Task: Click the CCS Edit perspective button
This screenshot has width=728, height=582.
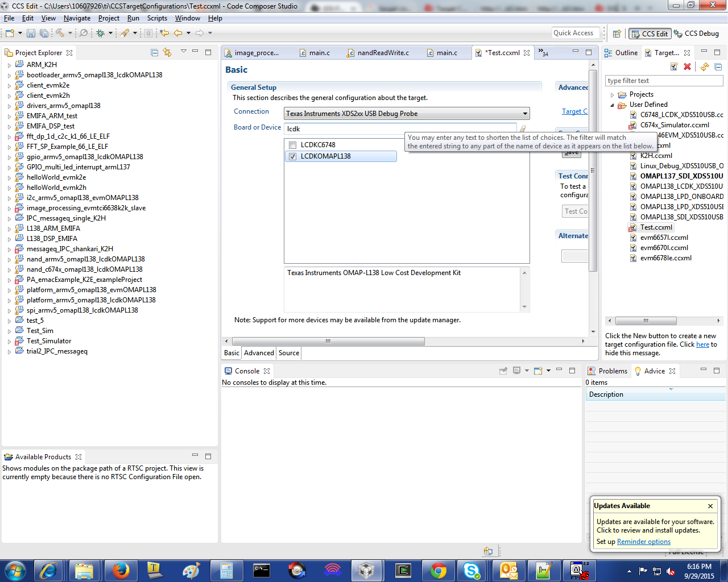Action: (x=650, y=34)
